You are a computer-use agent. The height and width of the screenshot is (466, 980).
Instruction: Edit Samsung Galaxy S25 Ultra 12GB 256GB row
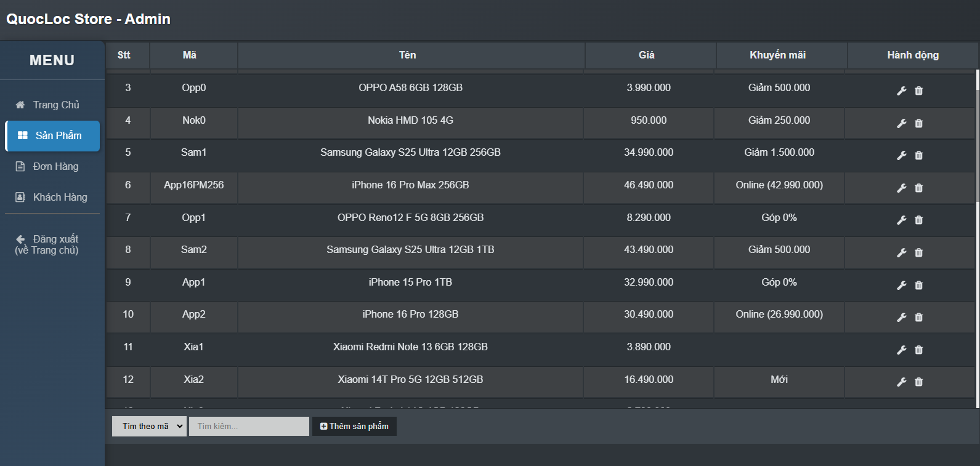pyautogui.click(x=901, y=156)
